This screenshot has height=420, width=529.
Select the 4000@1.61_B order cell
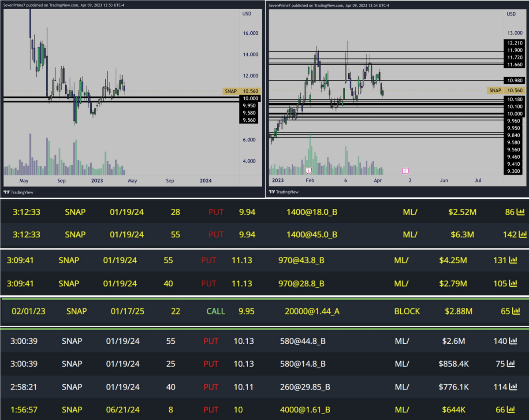[x=305, y=409]
